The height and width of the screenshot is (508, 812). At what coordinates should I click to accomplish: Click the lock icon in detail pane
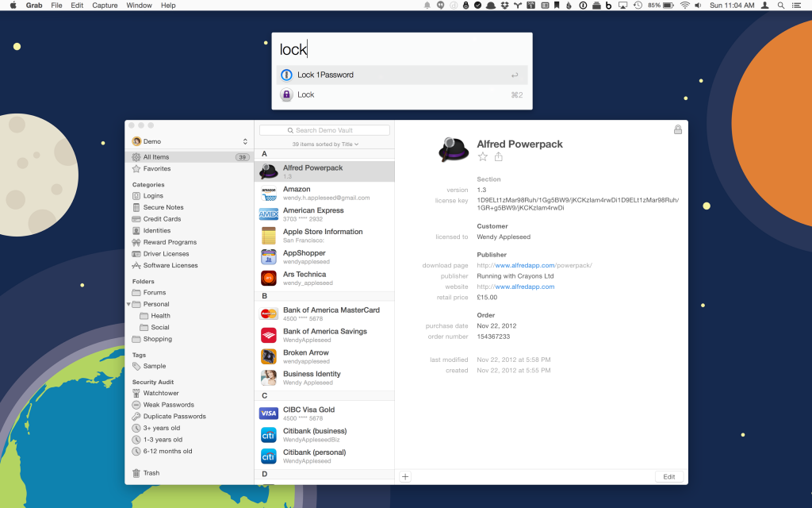(x=677, y=130)
